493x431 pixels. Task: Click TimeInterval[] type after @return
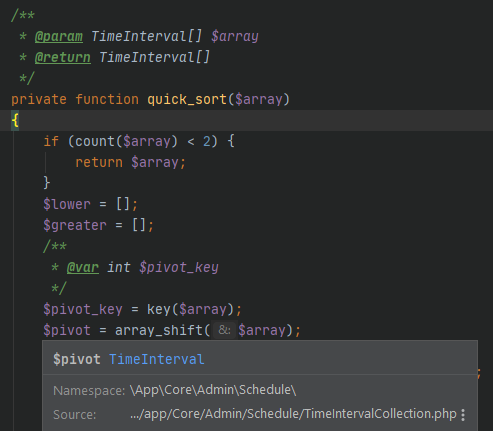154,57
